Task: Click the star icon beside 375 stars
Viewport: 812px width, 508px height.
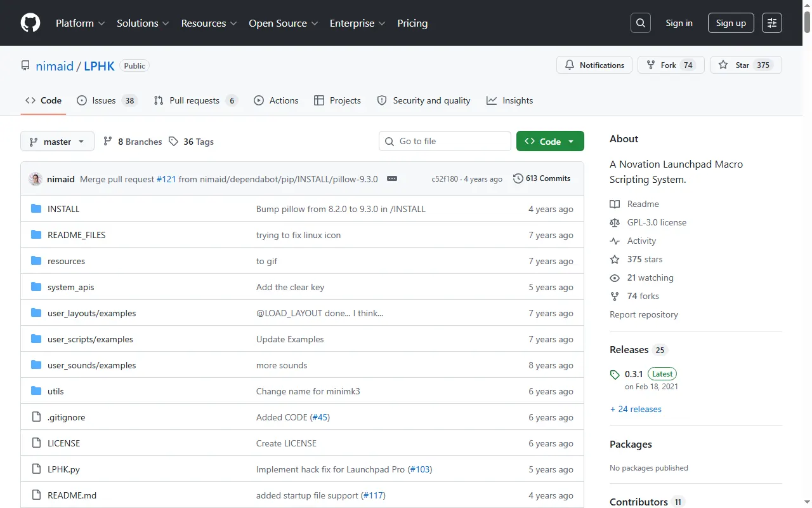Action: tap(615, 259)
